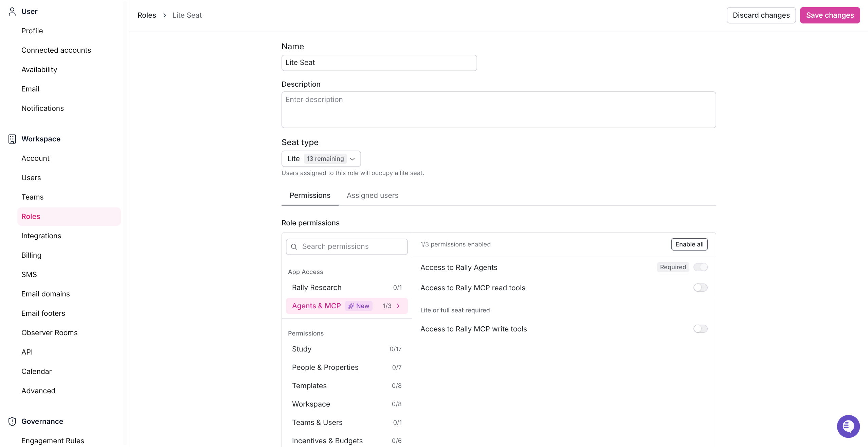Viewport: 868px width, 447px height.
Task: Switch to the Assigned users tab
Action: (372, 195)
